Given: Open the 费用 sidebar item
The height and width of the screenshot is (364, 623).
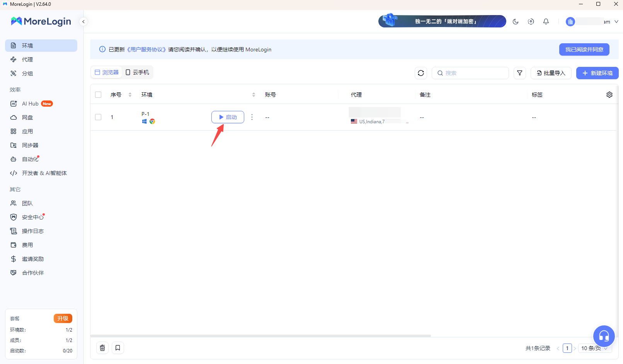Looking at the screenshot, I should click(41, 245).
